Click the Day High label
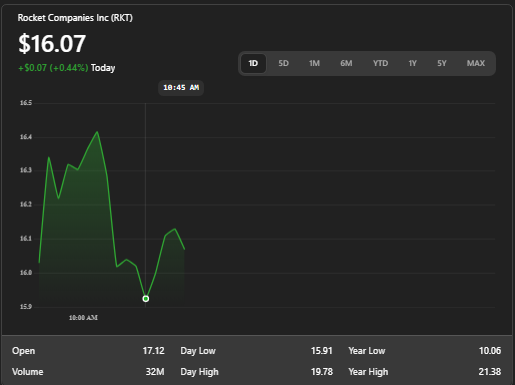Screen dimensions: 515x385 coord(199,372)
